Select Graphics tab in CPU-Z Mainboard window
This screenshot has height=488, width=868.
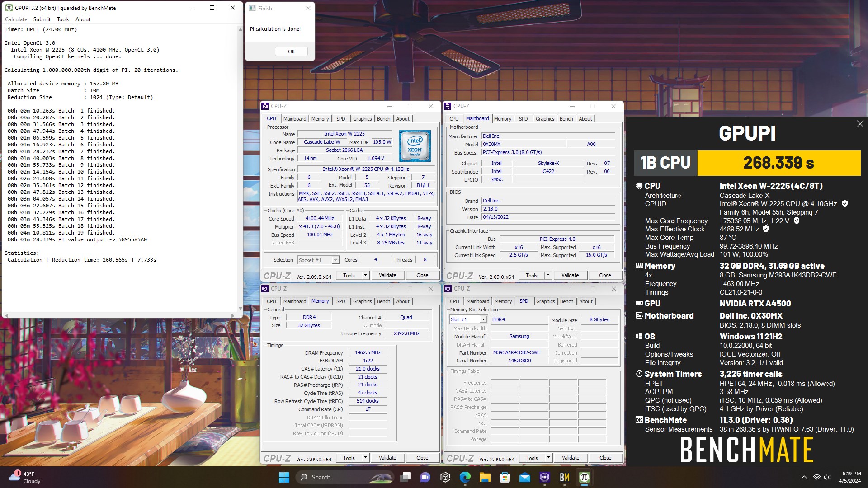point(545,119)
